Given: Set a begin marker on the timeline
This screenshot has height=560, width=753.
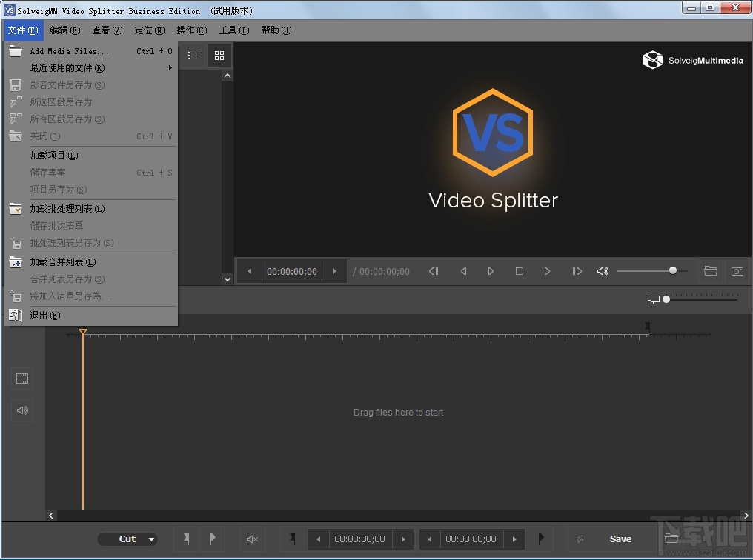Looking at the screenshot, I should (x=186, y=539).
